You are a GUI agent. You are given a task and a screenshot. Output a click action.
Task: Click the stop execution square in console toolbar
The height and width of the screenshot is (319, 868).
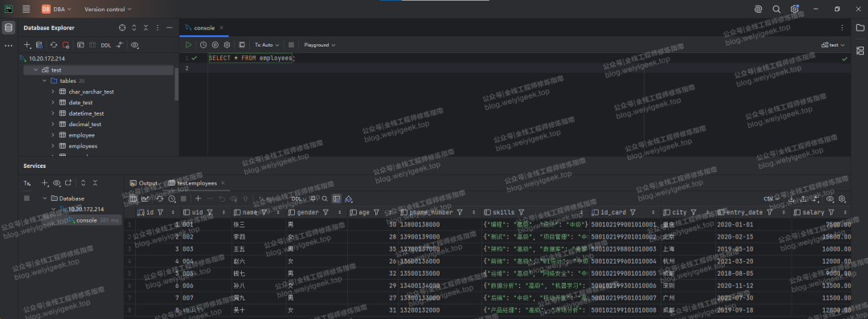coord(291,45)
